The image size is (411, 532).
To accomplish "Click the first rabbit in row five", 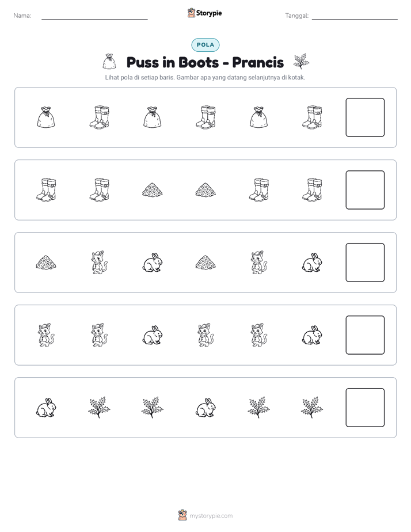I will pyautogui.click(x=46, y=408).
